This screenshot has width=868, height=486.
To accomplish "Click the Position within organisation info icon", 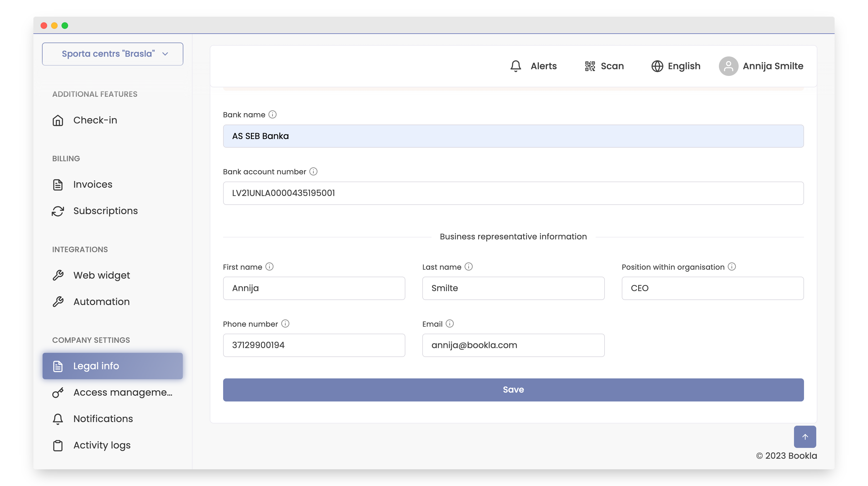I will (731, 267).
